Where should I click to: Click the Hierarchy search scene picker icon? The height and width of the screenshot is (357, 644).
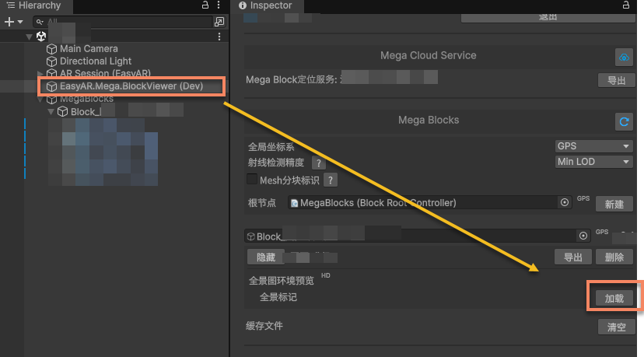219,23
